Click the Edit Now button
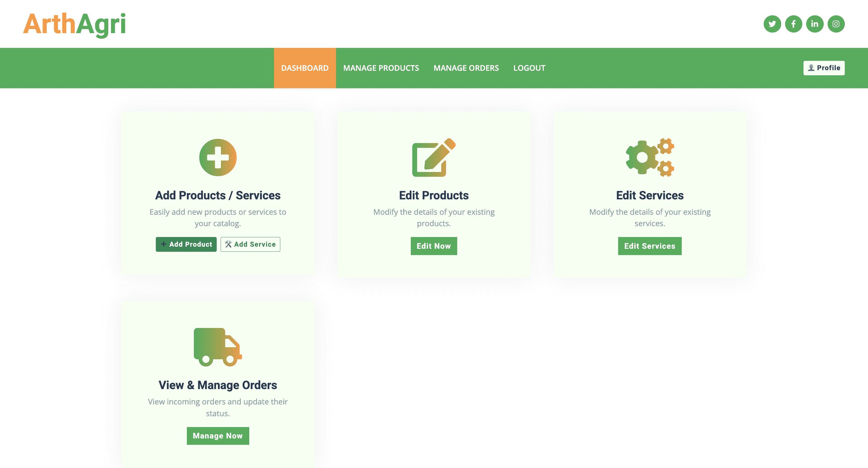The image size is (868, 468). [x=434, y=246]
